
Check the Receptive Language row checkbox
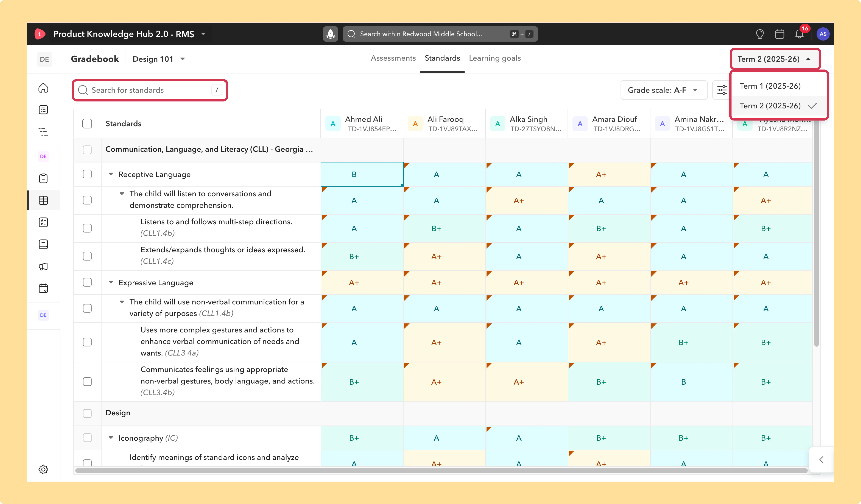(x=87, y=174)
